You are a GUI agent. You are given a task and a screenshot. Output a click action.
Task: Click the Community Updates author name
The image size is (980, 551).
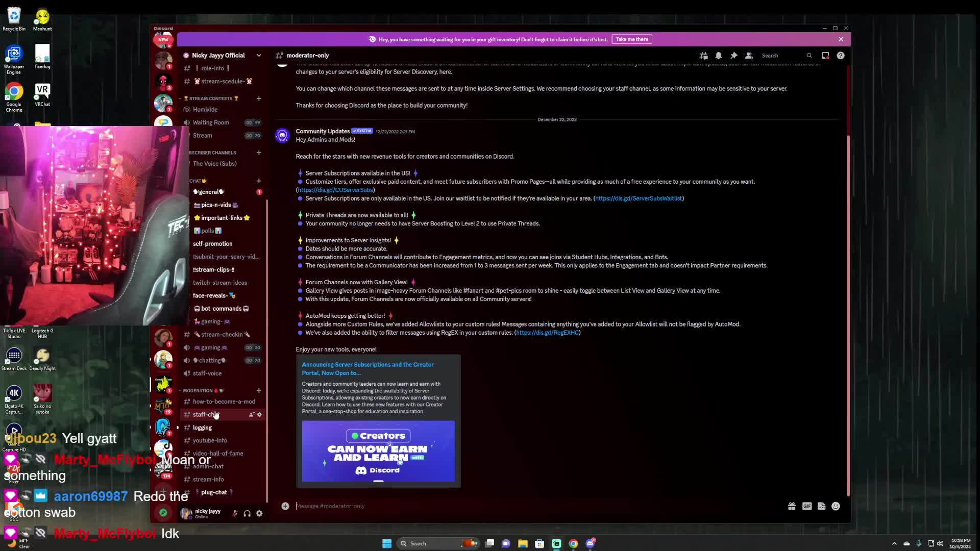pyautogui.click(x=323, y=131)
